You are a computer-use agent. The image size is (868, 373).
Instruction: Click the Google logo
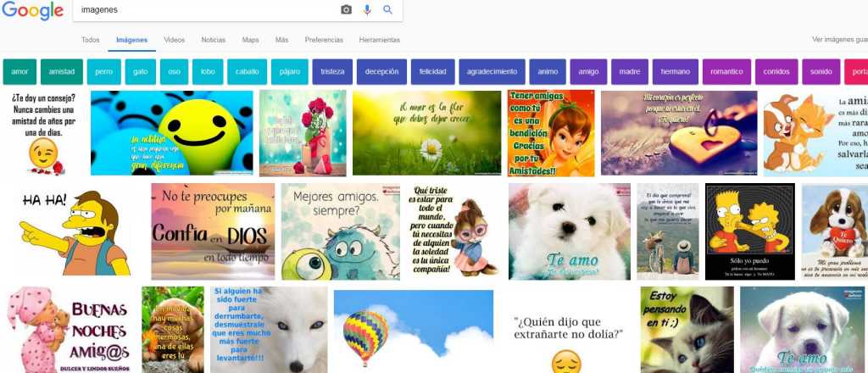pos(33,10)
